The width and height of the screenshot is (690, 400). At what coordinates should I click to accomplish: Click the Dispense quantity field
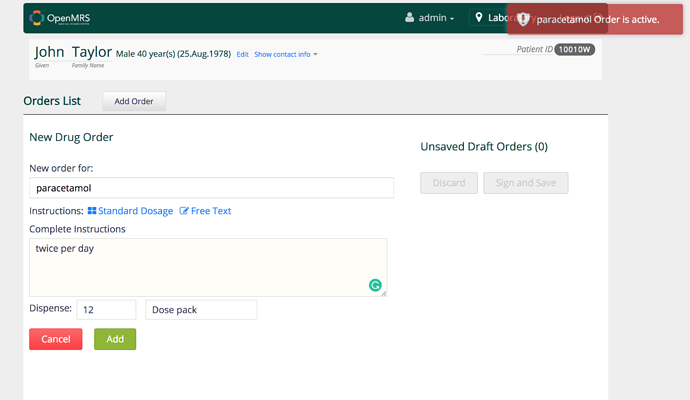tap(106, 310)
